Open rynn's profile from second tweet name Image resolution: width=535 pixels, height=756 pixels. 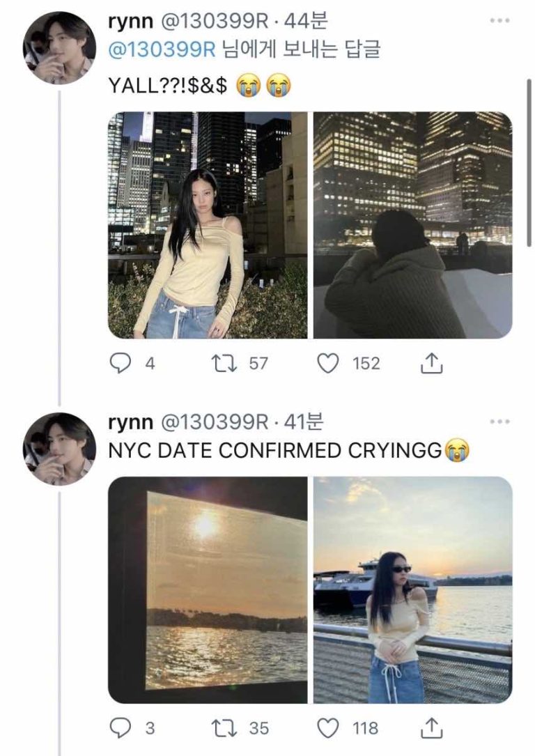[131, 422]
